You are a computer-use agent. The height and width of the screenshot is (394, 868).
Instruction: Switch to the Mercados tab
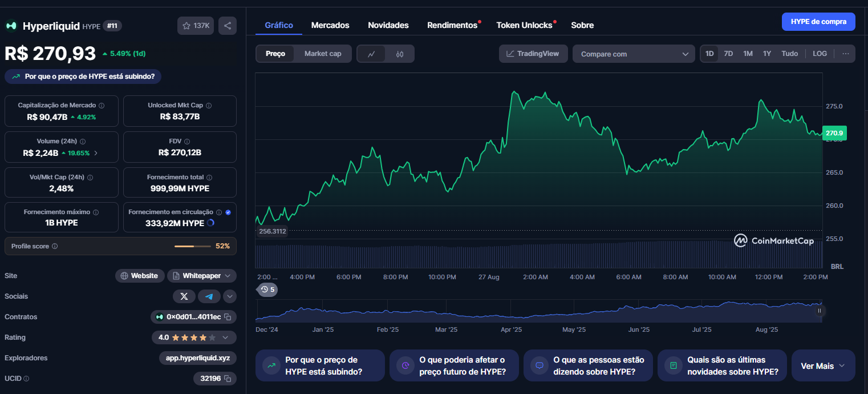(330, 25)
